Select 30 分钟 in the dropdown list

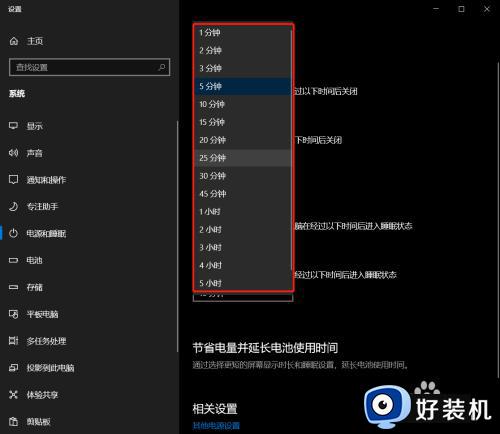pyautogui.click(x=242, y=176)
